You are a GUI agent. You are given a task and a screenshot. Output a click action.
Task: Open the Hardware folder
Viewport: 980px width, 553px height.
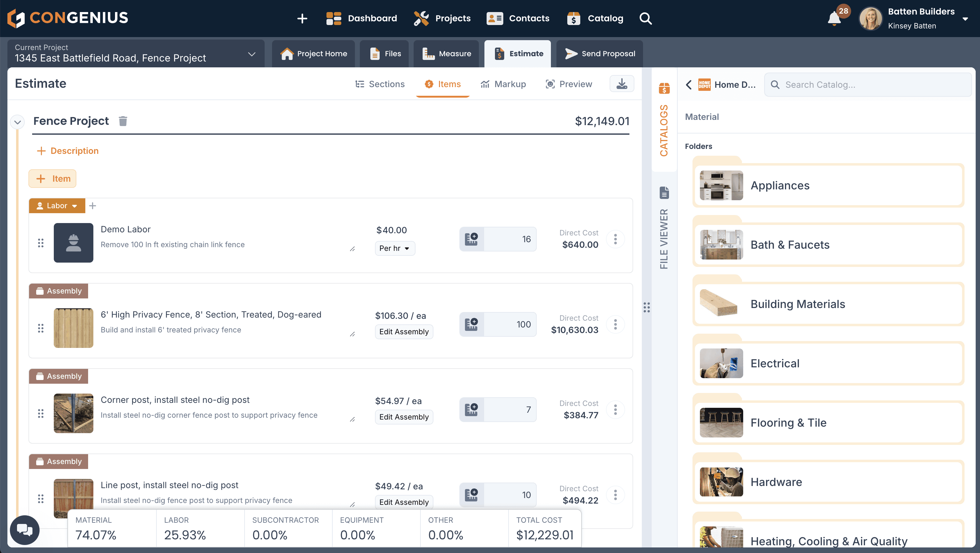828,482
